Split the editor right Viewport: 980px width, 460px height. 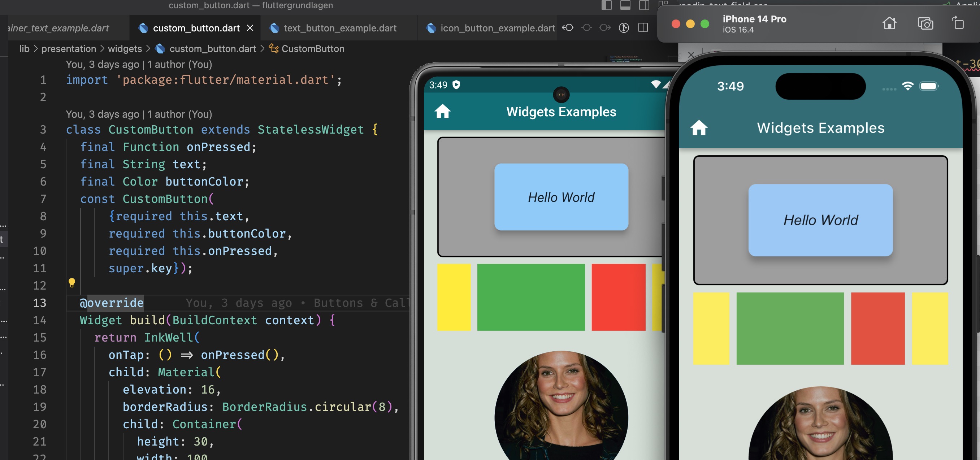tap(643, 27)
